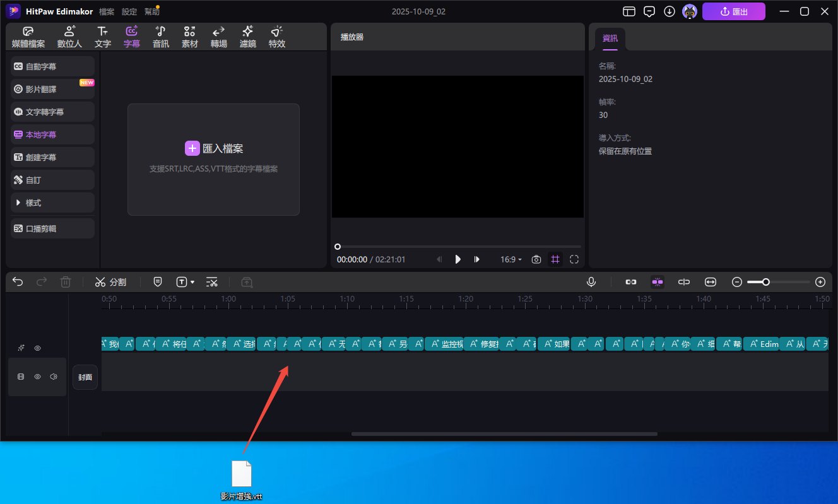Mute the main video track audio
Viewport: 838px width, 504px height.
coord(54,377)
